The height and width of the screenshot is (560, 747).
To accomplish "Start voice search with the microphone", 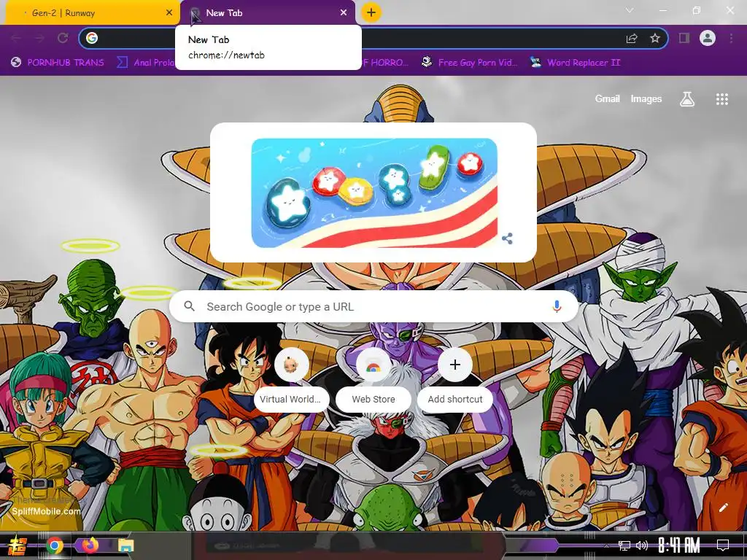I will (x=557, y=306).
